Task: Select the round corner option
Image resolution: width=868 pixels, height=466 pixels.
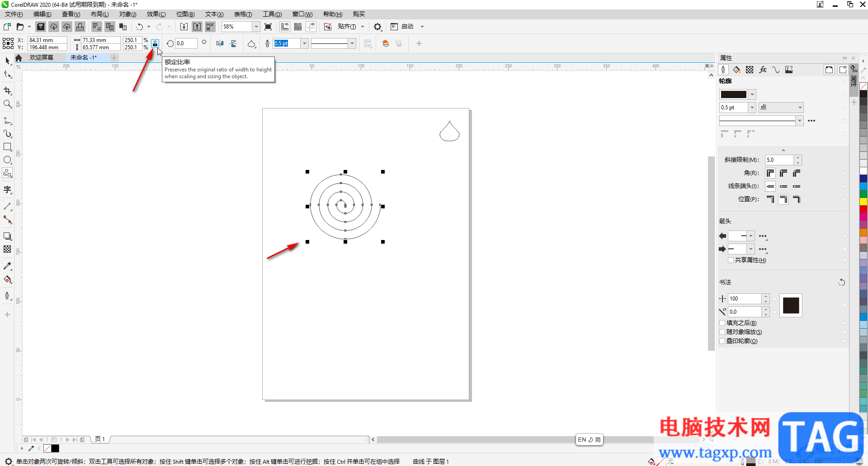Action: (783, 173)
